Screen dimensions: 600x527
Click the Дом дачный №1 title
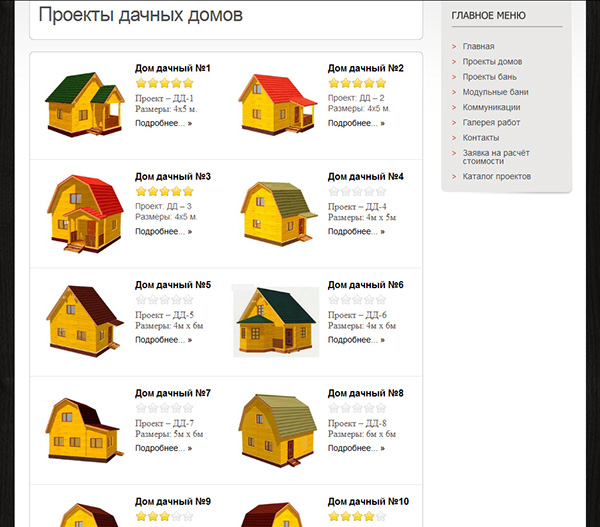(173, 69)
